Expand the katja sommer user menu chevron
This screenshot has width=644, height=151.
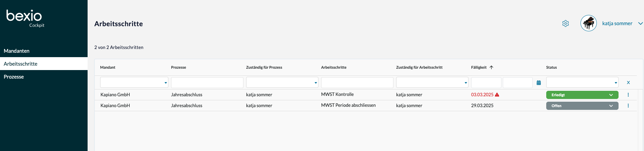(x=640, y=23)
